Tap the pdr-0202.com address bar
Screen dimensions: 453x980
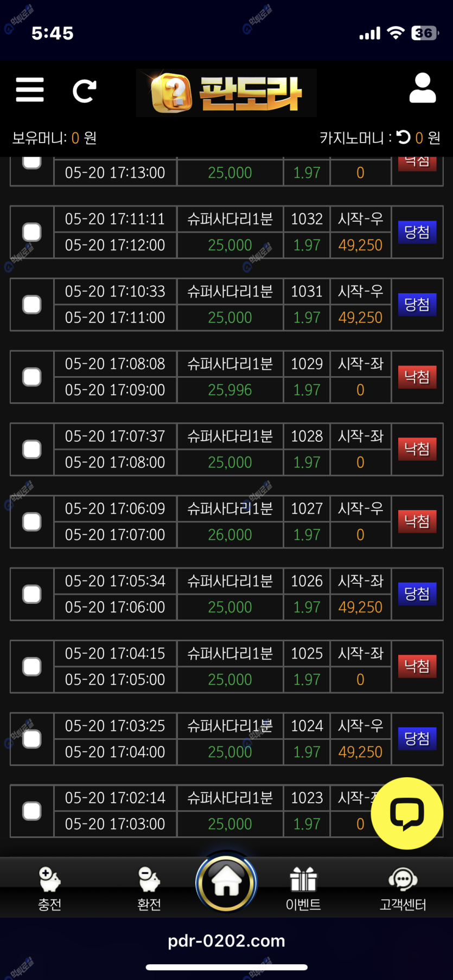[226, 940]
